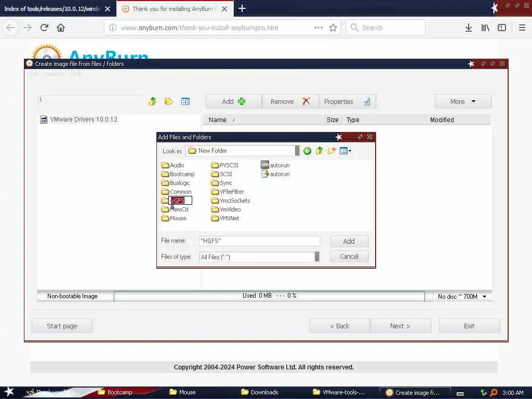This screenshot has width=532, height=399.
Task: Select the VFileFilter folder
Action: 228,192
